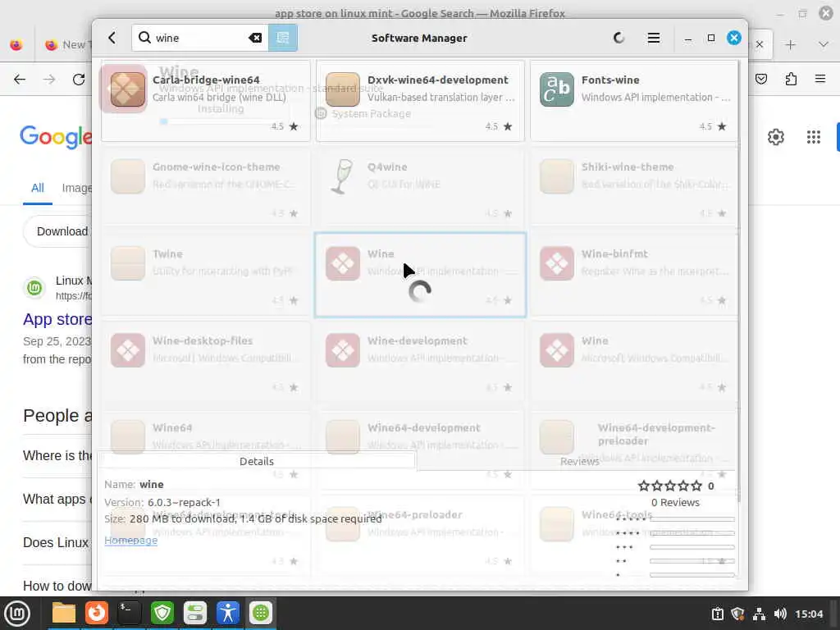Select the Images search tab
This screenshot has height=630, width=840.
[76, 188]
